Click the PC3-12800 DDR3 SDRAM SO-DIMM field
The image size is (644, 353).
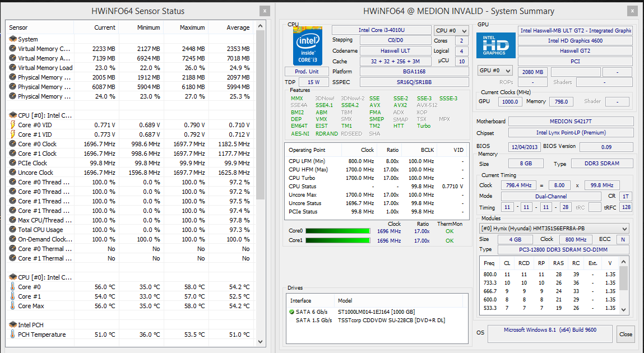(563, 249)
